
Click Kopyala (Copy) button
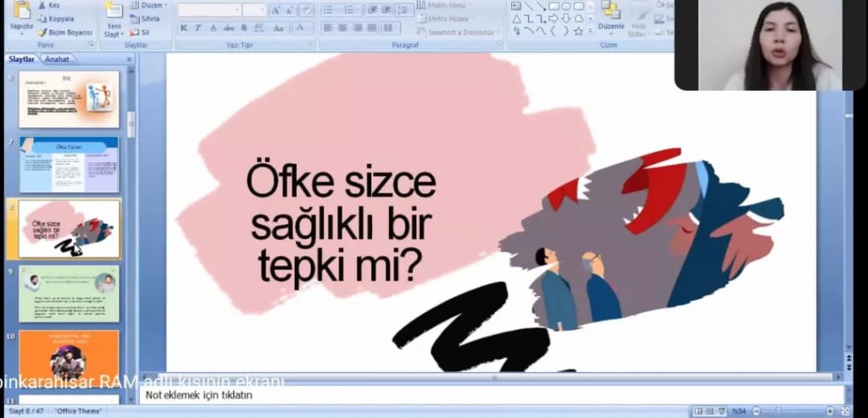(x=59, y=18)
